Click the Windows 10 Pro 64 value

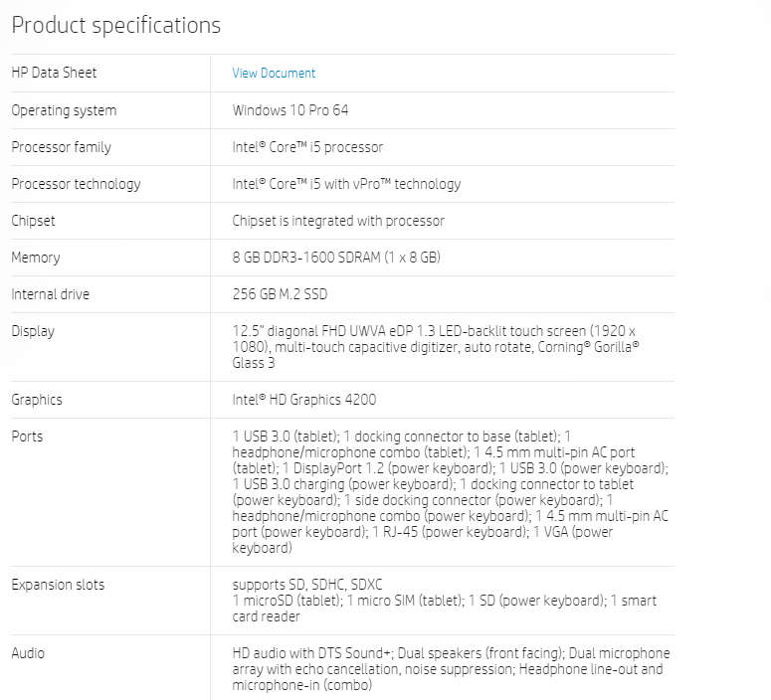click(x=290, y=110)
